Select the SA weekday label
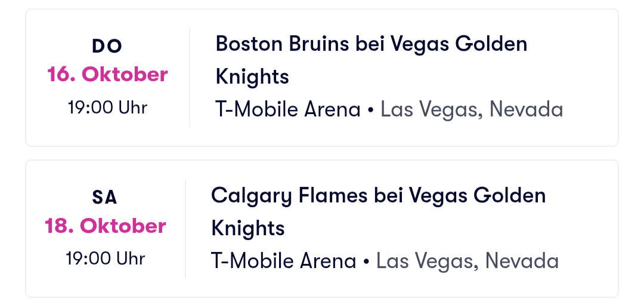Screen dimensions: 644x308 pyautogui.click(x=105, y=198)
